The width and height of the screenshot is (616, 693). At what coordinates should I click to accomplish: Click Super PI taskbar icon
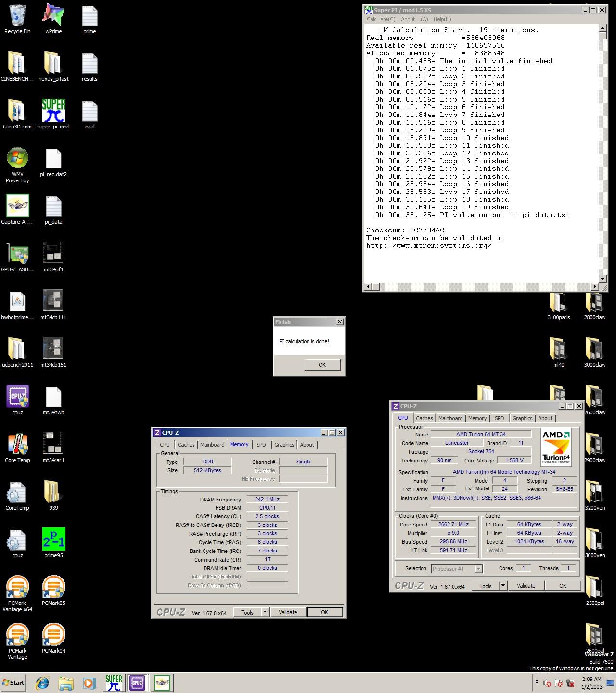click(114, 683)
